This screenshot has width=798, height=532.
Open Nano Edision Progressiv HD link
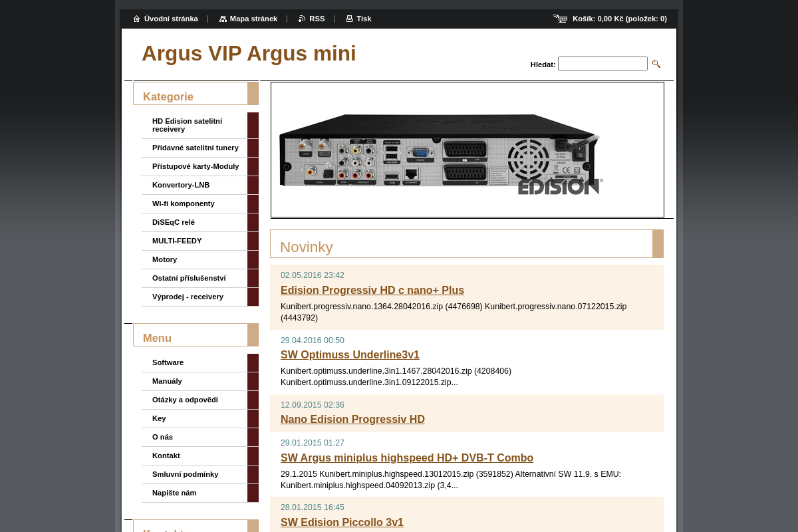(x=352, y=419)
